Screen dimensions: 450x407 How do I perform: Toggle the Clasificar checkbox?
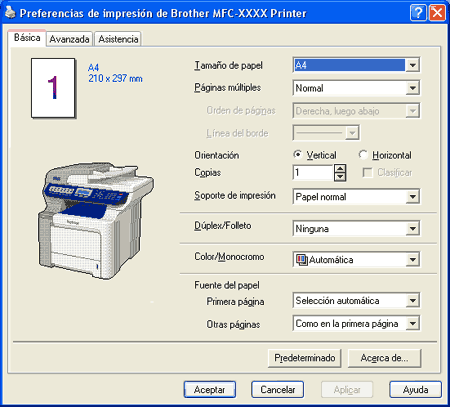click(x=367, y=173)
